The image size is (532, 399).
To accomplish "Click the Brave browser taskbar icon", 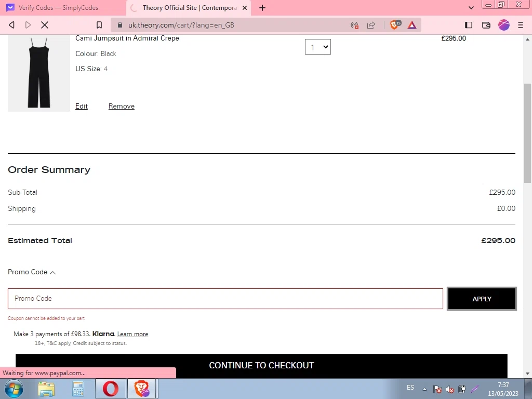I will [x=141, y=389].
